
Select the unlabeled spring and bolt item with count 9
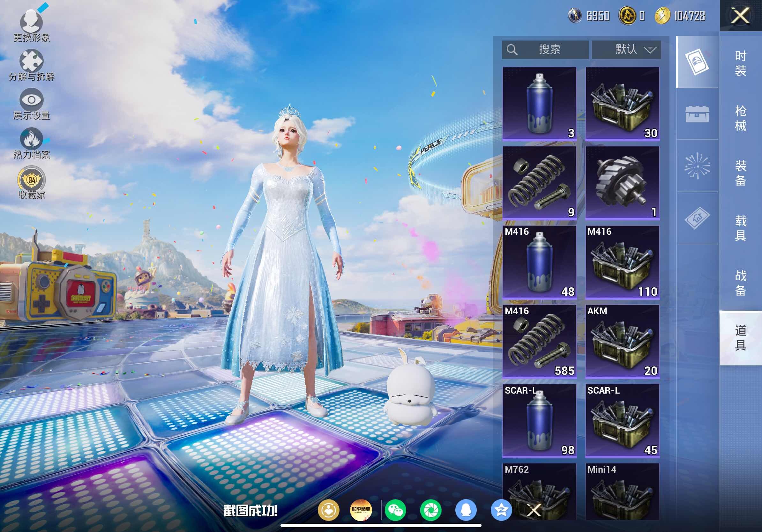[539, 183]
